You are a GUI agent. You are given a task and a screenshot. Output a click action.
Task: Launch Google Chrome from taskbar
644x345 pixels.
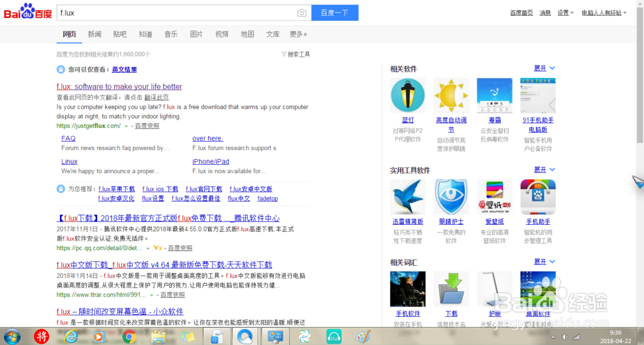point(129,337)
